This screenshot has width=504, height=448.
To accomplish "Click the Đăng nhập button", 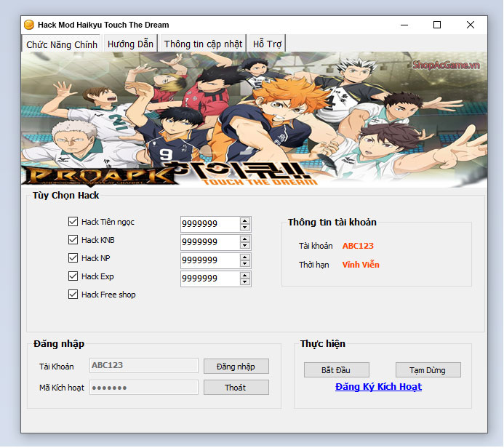I will pos(236,367).
